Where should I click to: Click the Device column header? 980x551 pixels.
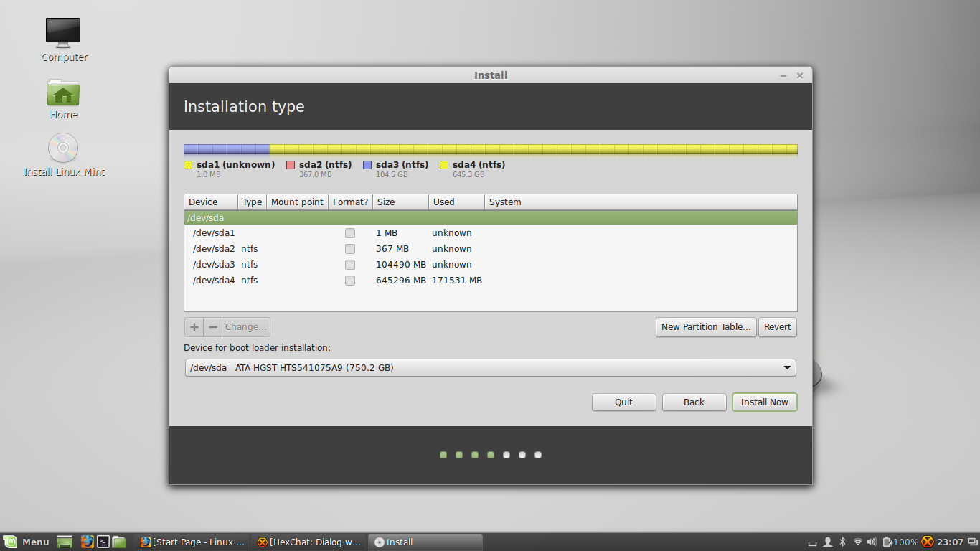(211, 202)
